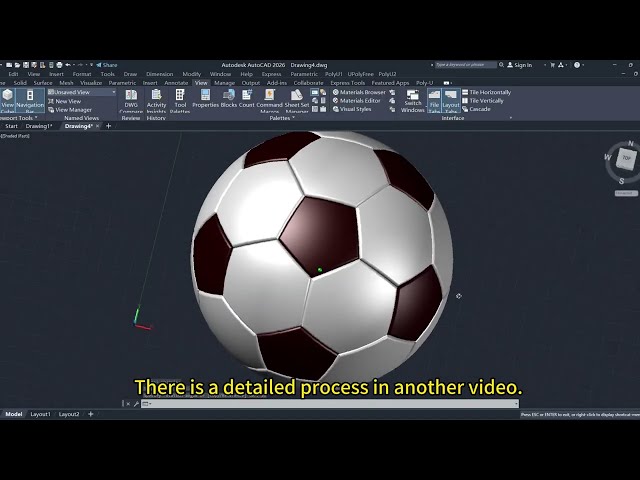The image size is (640, 480).
Task: Close the Drawing4 file tab
Action: [98, 126]
